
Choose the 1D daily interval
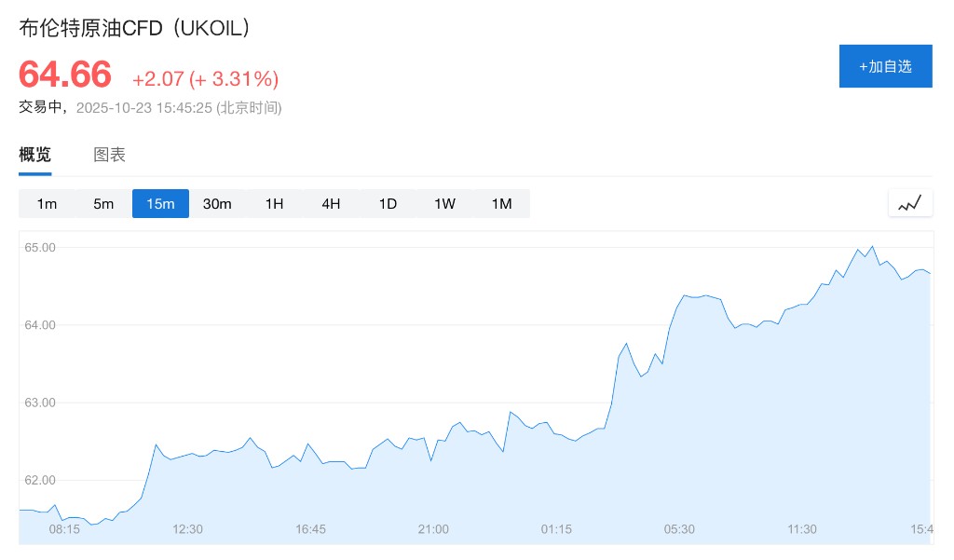coord(388,203)
